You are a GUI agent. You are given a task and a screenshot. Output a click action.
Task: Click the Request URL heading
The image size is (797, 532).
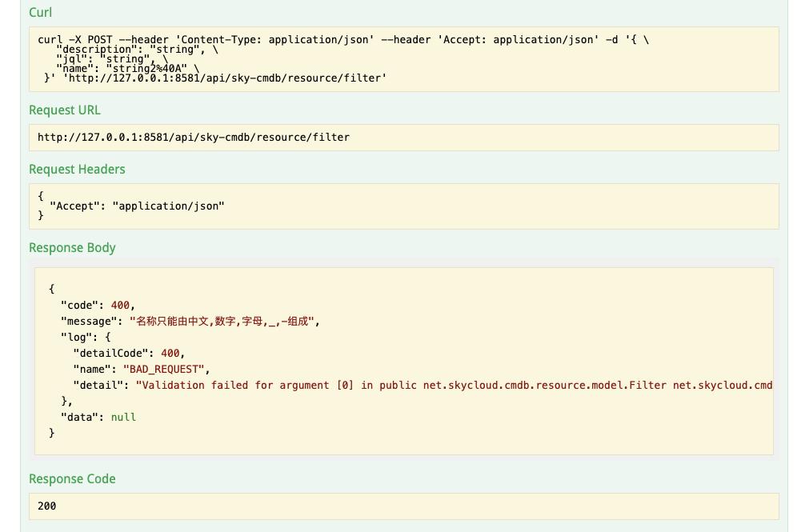tap(65, 110)
